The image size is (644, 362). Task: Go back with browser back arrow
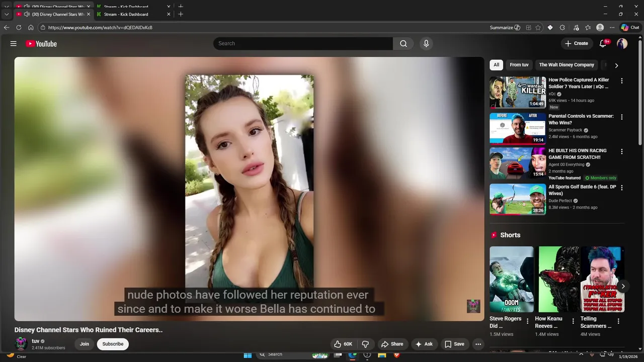click(7, 28)
